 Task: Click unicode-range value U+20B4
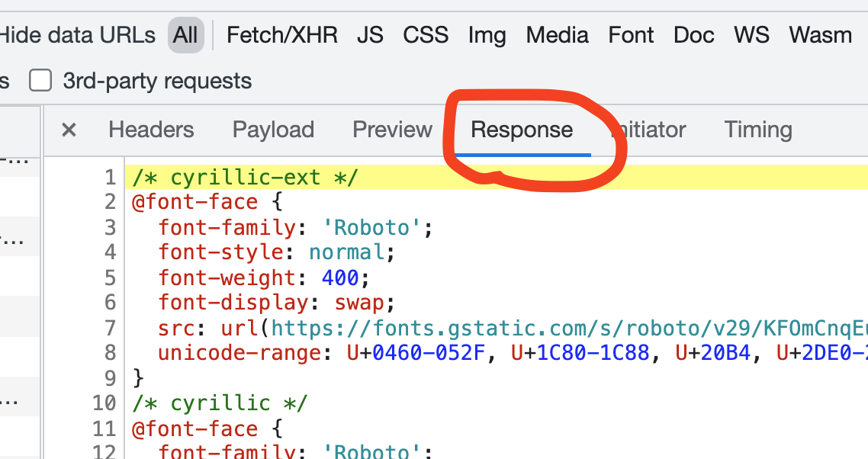pyautogui.click(x=713, y=353)
